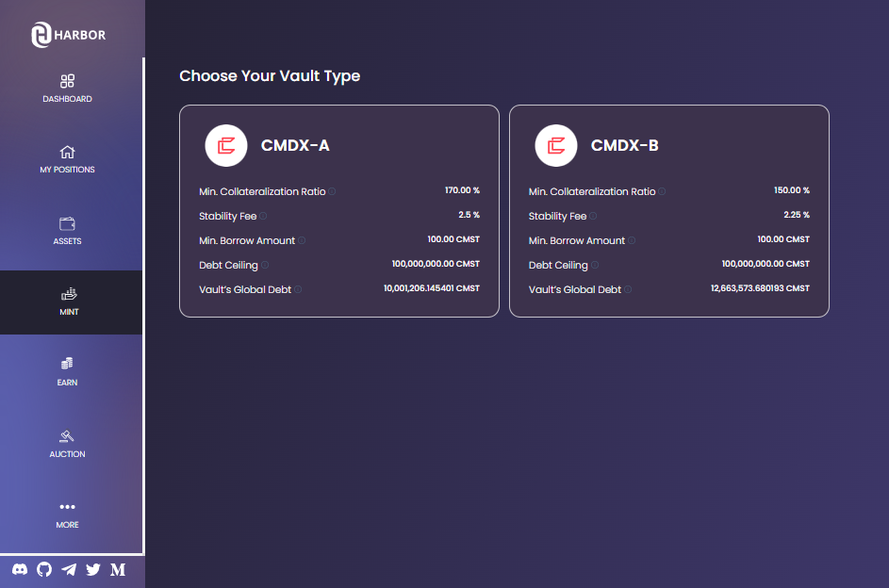The width and height of the screenshot is (889, 588).
Task: Open the Telegram link icon
Action: [x=69, y=569]
